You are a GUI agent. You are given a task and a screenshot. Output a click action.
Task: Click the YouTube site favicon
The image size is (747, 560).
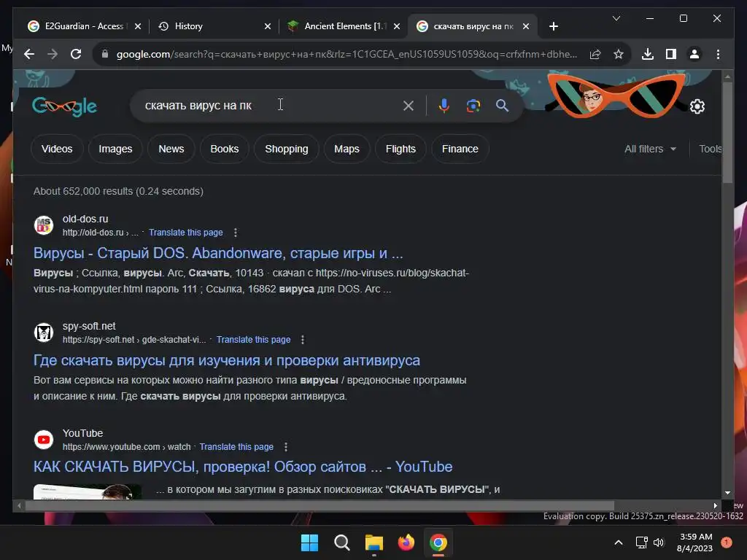coord(44,440)
